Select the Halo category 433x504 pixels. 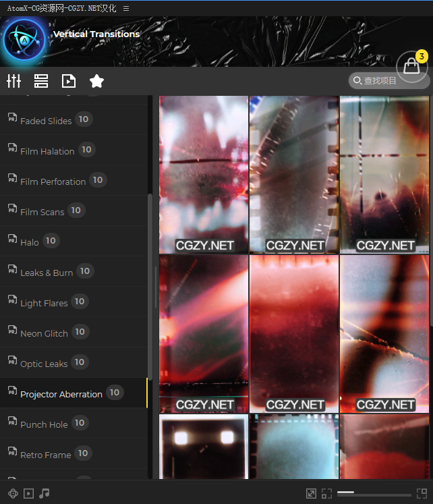[x=74, y=241]
